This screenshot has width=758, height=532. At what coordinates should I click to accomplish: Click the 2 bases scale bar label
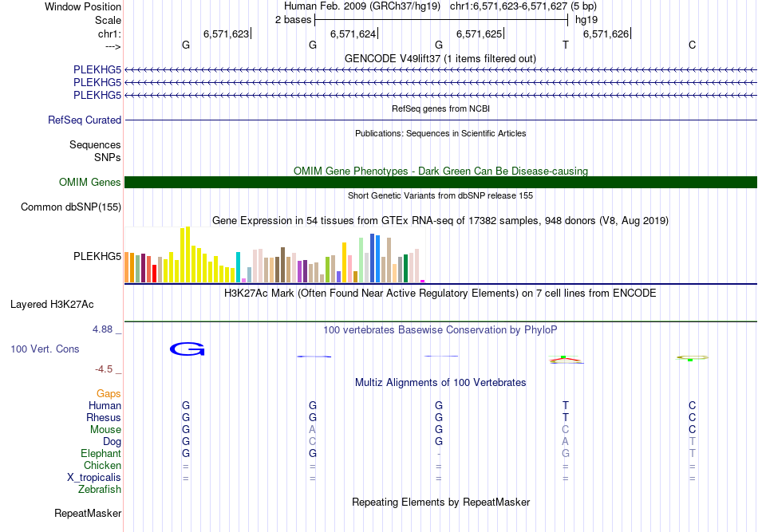[293, 20]
